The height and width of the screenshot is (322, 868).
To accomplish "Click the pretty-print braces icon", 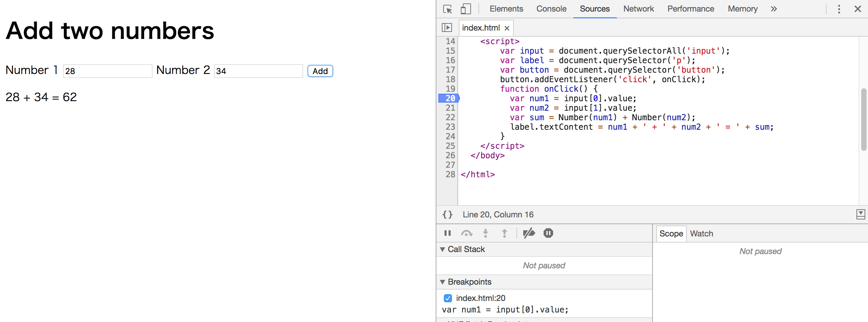I will [447, 214].
